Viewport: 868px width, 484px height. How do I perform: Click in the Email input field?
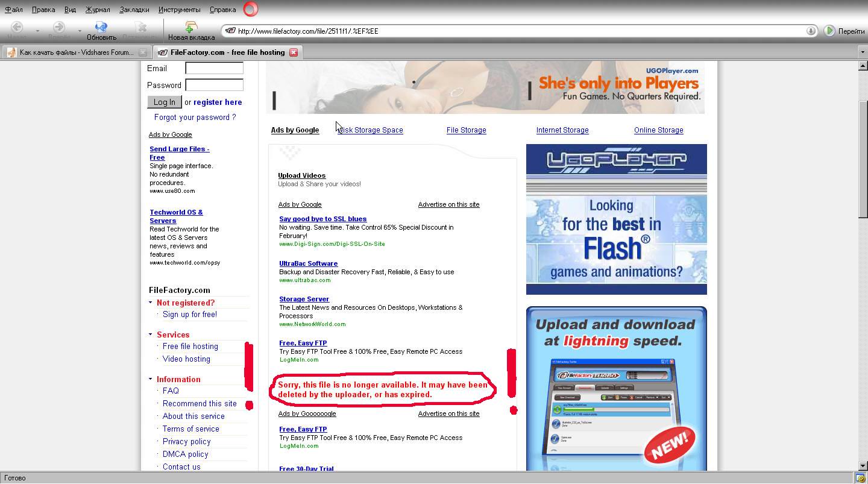click(214, 68)
